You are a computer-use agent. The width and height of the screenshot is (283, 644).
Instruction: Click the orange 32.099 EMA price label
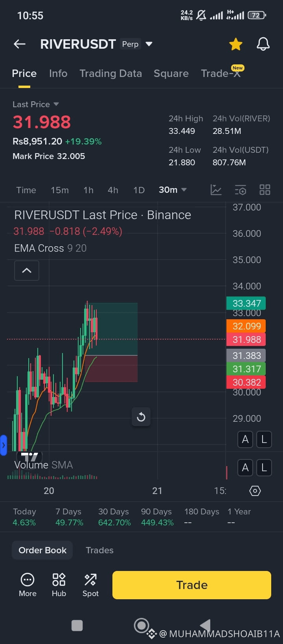coord(246,326)
